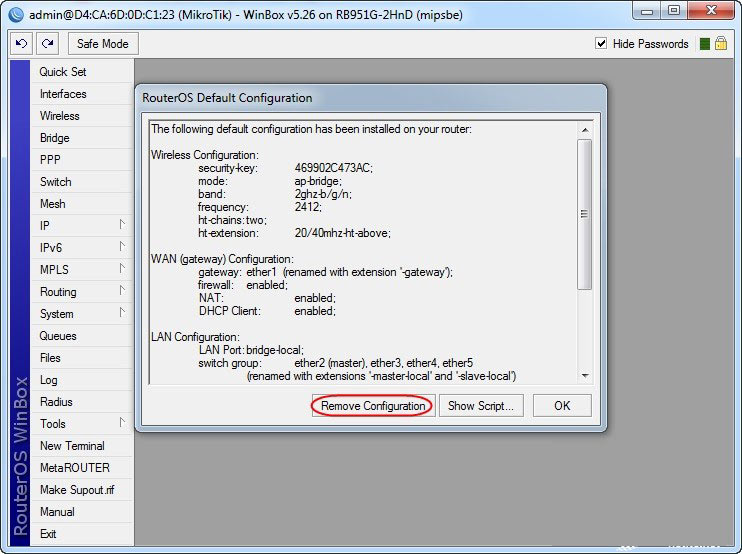Viewport: 742px width, 554px height.
Task: Select Switch in the sidebar
Action: (x=82, y=182)
